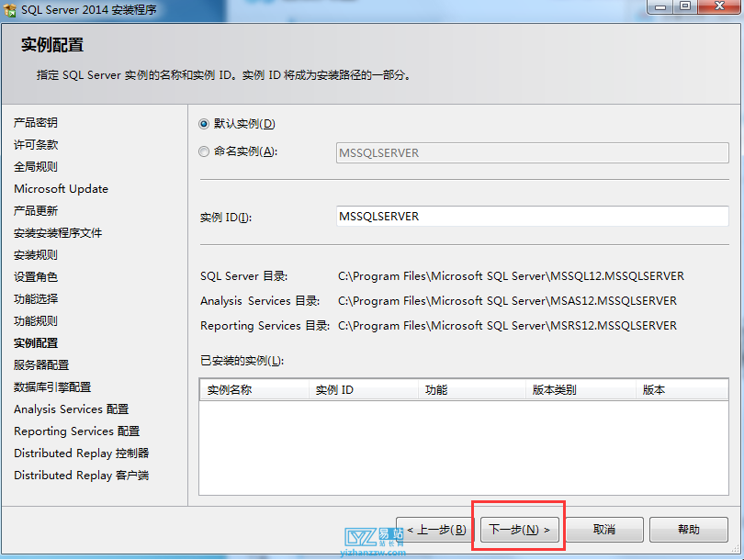Select the 命名实例 radio button
The width and height of the screenshot is (744, 560).
point(203,152)
